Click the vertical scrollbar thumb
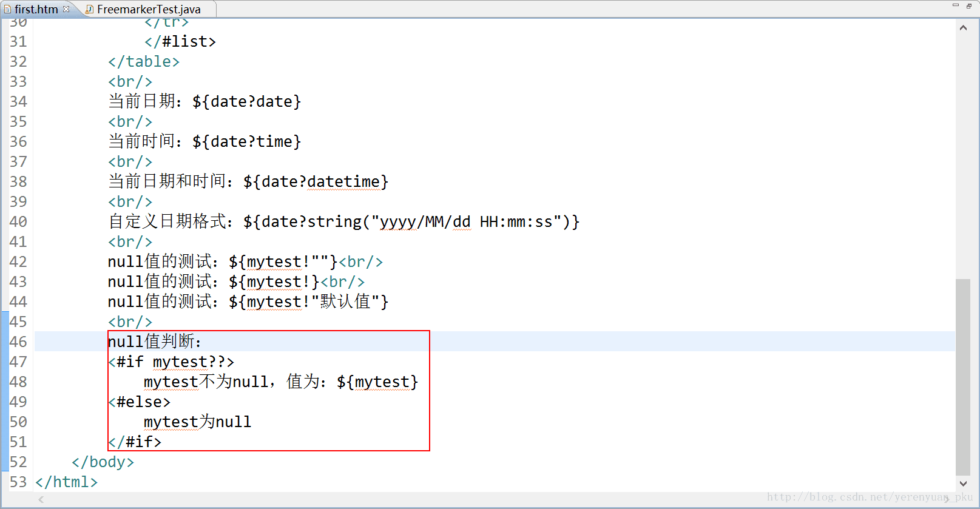The width and height of the screenshot is (980, 509). tap(963, 377)
